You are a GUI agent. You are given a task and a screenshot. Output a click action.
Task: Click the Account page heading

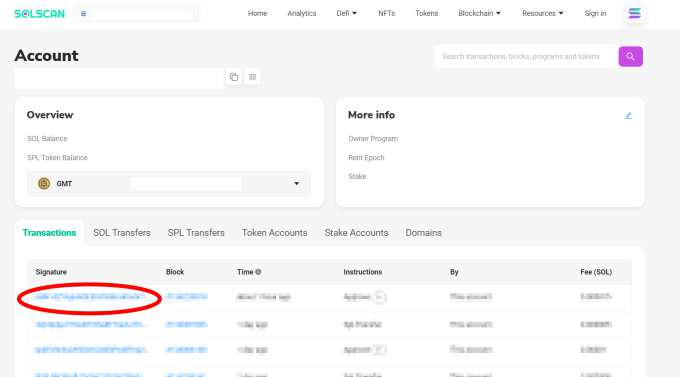(x=46, y=56)
